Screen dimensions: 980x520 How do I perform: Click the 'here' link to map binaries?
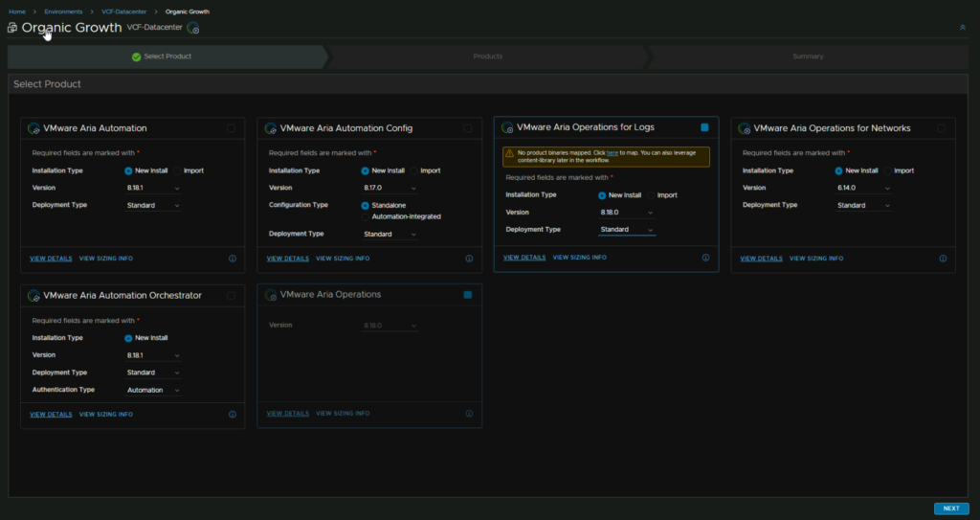point(612,153)
